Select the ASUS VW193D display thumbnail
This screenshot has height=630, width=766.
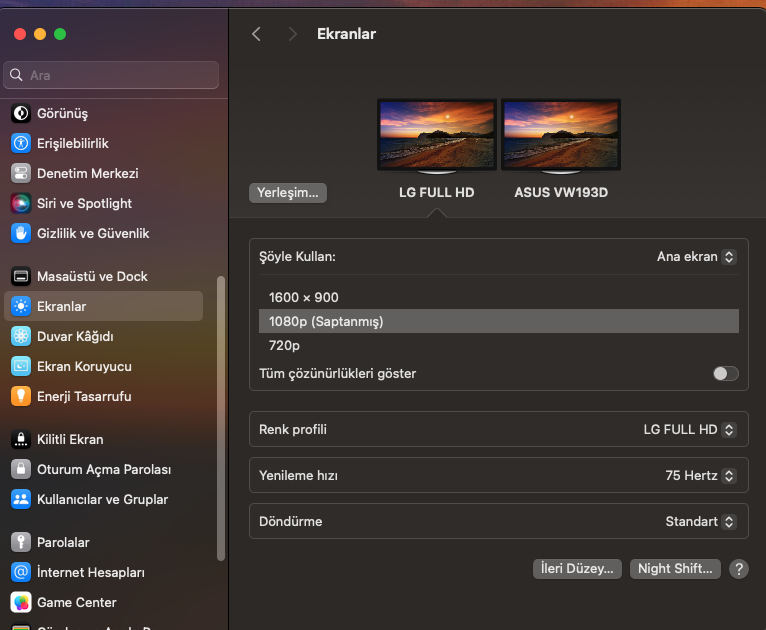click(x=560, y=135)
